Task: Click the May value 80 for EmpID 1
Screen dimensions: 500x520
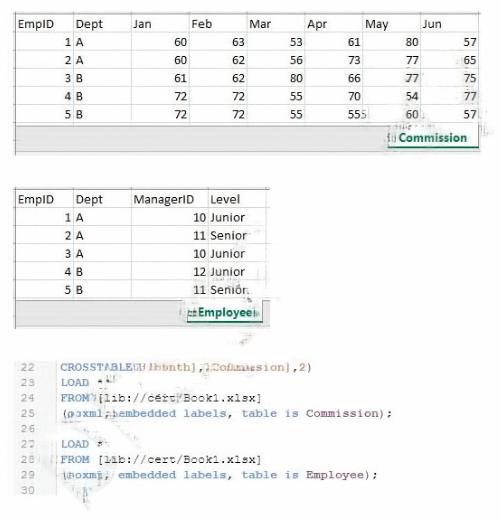Action: coord(392,42)
